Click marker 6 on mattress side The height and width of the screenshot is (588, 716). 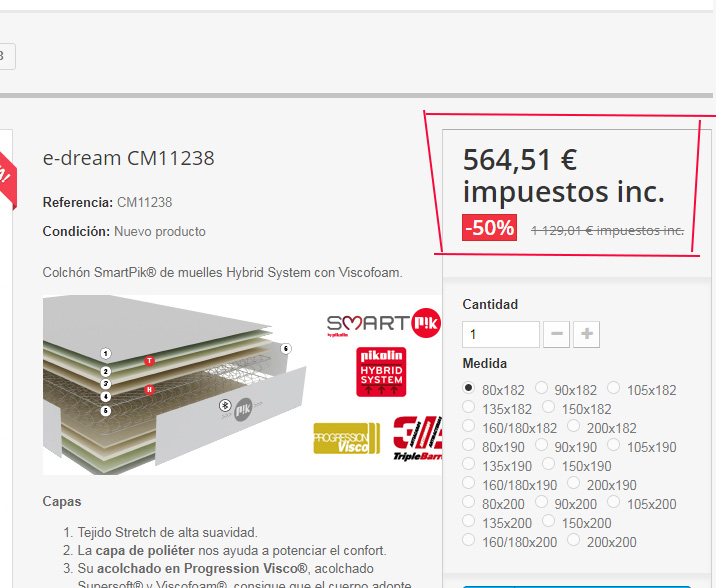click(286, 349)
